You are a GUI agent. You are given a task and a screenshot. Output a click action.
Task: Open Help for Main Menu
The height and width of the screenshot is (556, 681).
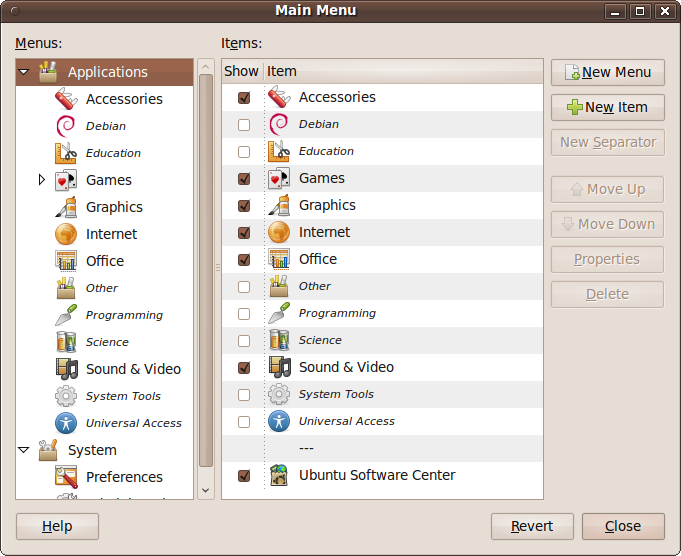click(57, 526)
